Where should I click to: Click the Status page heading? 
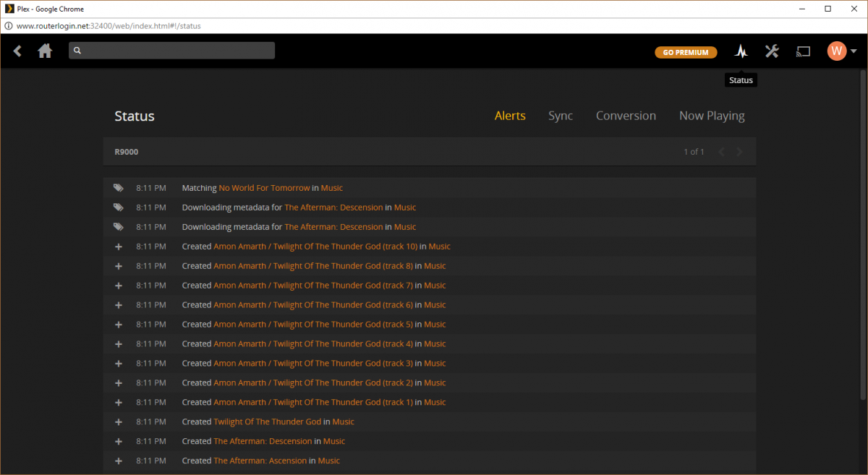(135, 116)
